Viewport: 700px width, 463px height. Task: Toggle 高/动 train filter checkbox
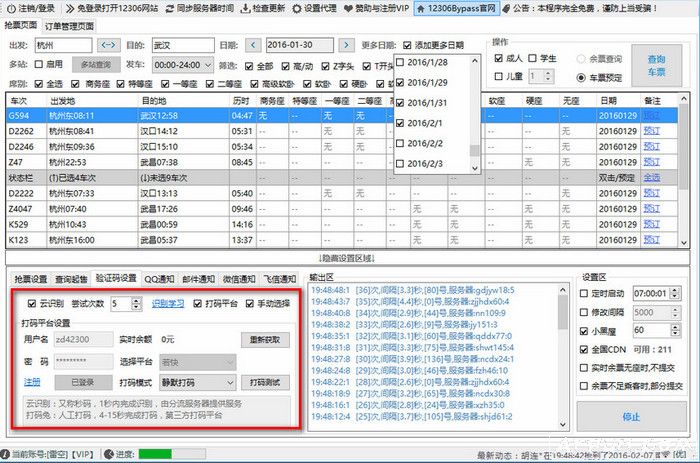click(x=286, y=66)
